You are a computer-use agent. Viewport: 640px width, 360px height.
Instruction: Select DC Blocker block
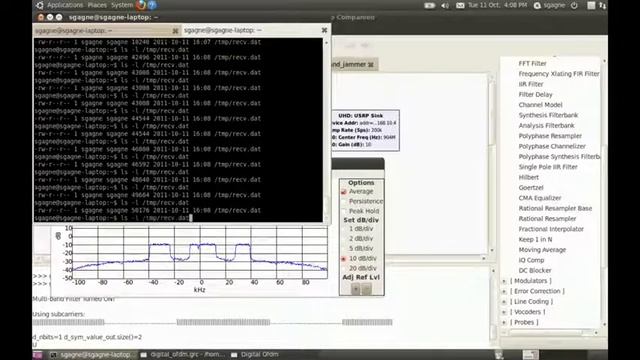click(535, 271)
